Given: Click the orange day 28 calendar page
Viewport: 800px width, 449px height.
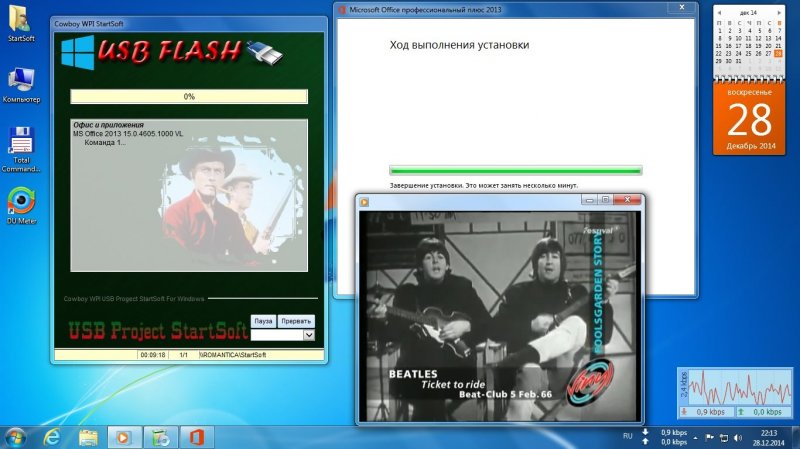Looking at the screenshot, I should [749, 119].
